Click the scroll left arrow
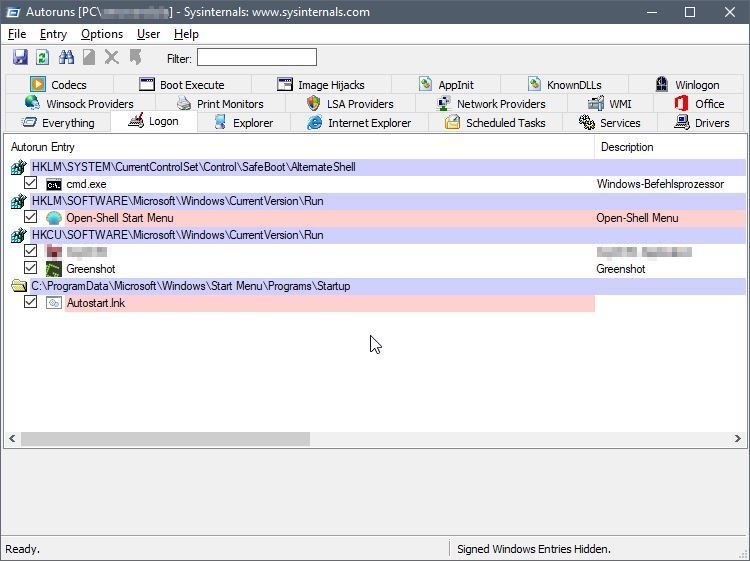This screenshot has height=561, width=750. click(12, 439)
